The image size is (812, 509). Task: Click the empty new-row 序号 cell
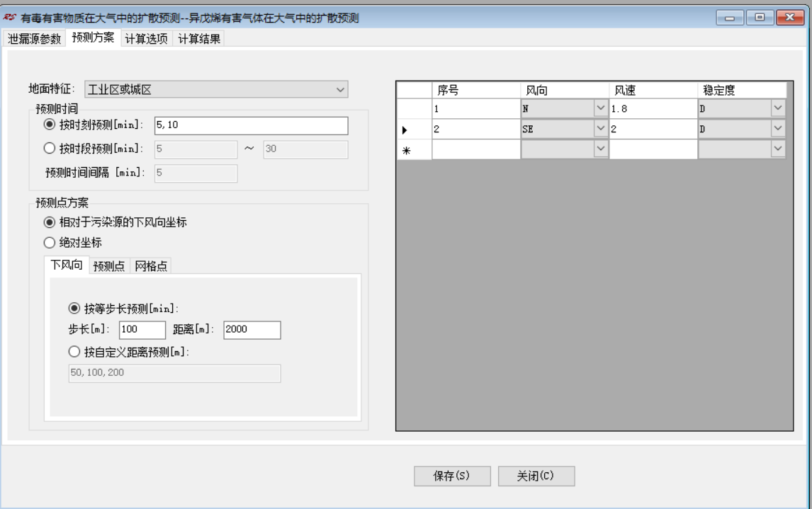[x=476, y=149]
